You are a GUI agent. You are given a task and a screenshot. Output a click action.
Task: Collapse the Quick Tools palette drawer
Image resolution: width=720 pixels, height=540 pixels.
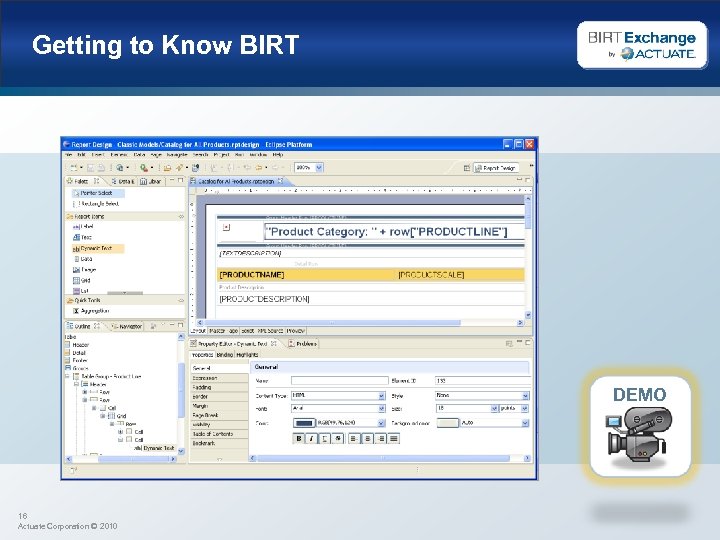point(181,300)
